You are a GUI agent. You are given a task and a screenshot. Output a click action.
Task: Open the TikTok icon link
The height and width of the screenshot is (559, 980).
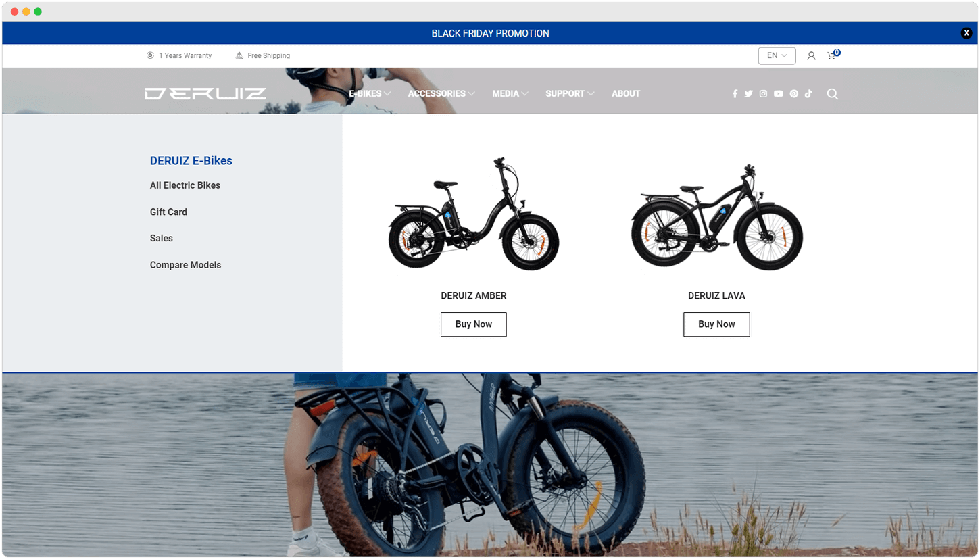(808, 94)
